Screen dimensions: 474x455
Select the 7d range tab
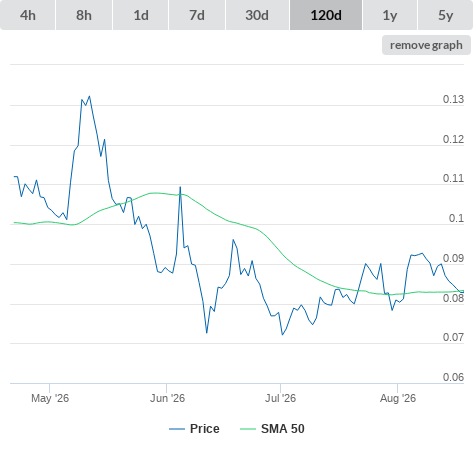(x=197, y=15)
